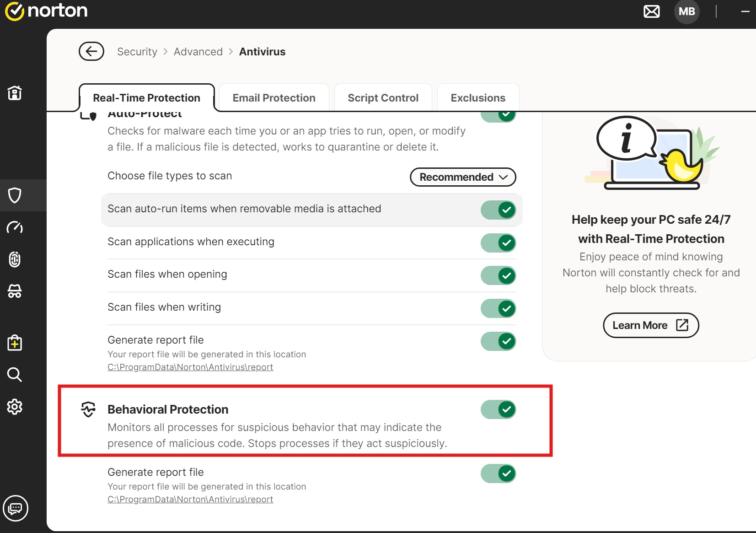
Task: Click the Learn More button
Action: coord(650,325)
